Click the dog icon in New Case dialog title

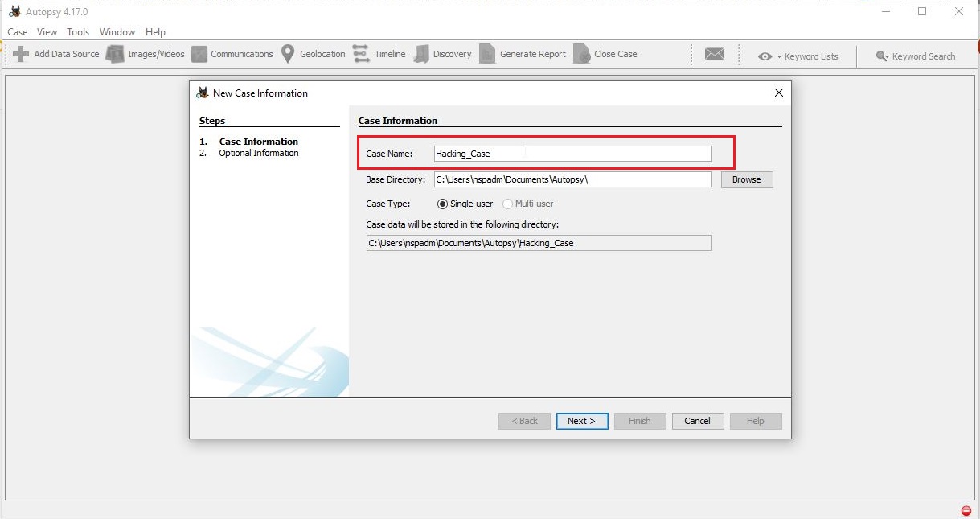203,93
